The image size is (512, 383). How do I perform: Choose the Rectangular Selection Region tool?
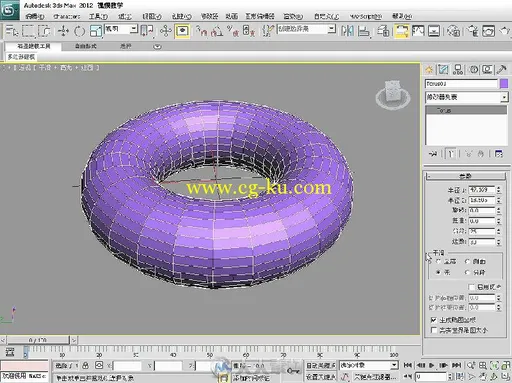pos(28,31)
